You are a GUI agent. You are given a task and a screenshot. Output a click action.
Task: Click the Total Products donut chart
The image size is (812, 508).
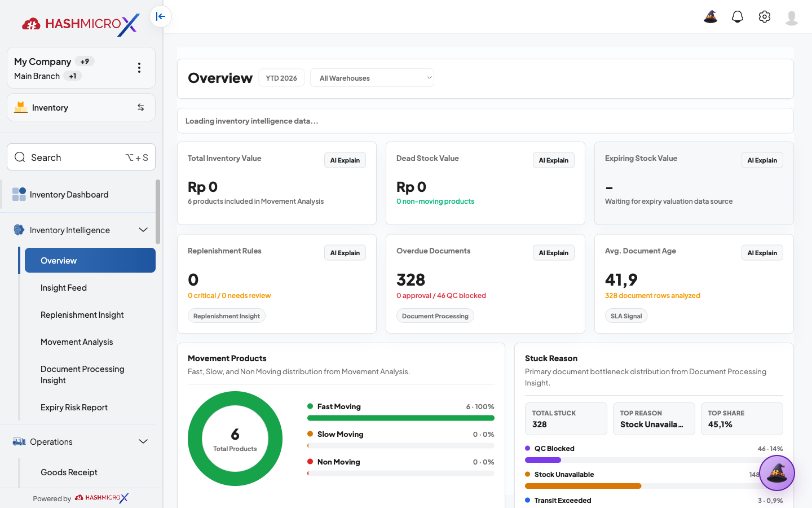(x=235, y=439)
